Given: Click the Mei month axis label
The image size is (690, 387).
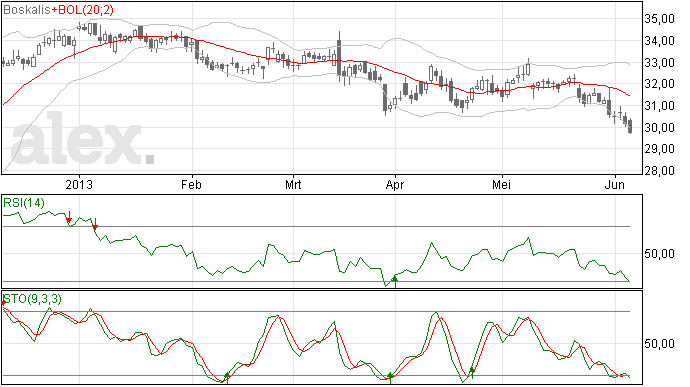Looking at the screenshot, I should [501, 184].
